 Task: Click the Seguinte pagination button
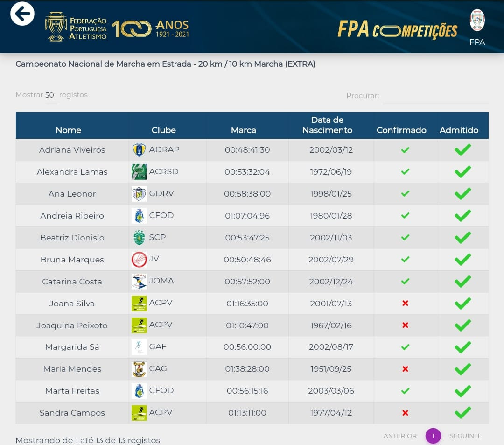465,436
